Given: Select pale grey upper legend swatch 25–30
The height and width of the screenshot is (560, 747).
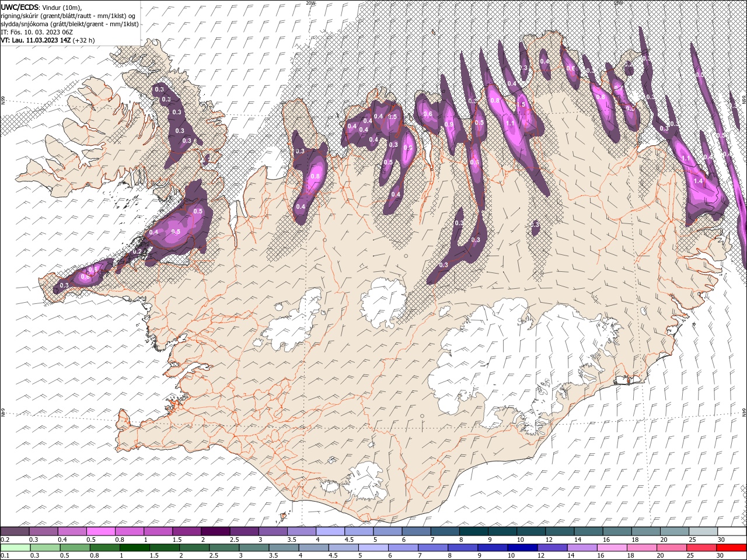Looking at the screenshot, I should 703,531.
